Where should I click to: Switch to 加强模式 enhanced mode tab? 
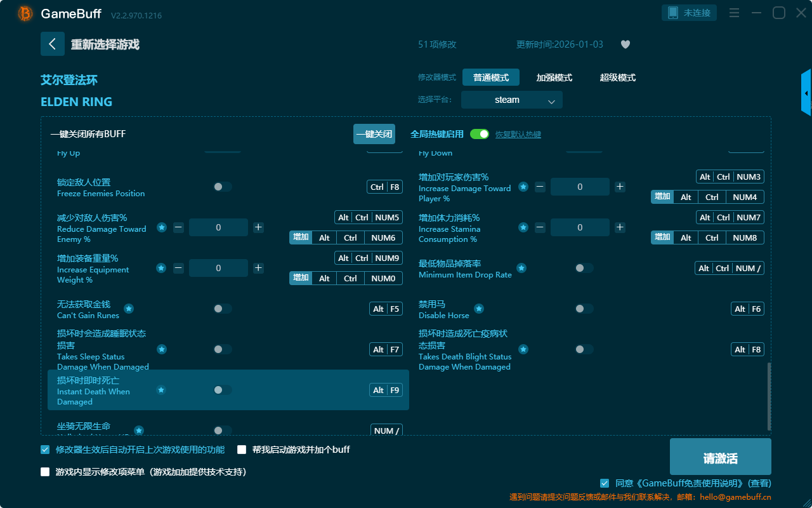(x=554, y=77)
